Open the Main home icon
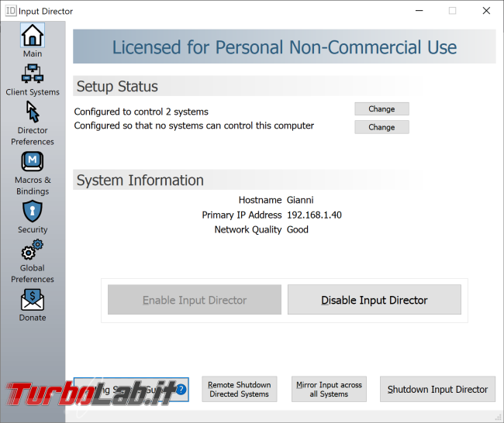The width and height of the screenshot is (504, 423). pyautogui.click(x=33, y=35)
